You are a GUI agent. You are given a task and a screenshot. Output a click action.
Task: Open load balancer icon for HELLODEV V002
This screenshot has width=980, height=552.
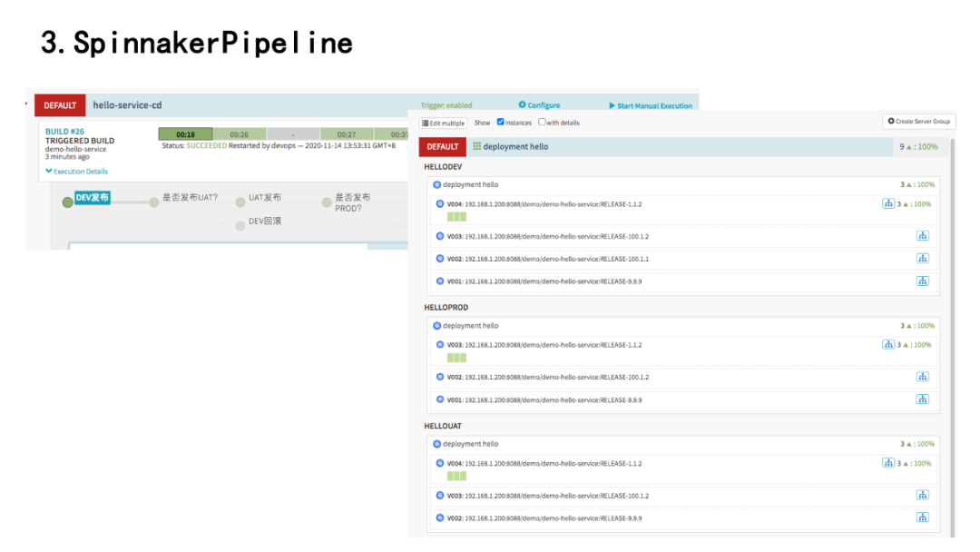pos(923,258)
